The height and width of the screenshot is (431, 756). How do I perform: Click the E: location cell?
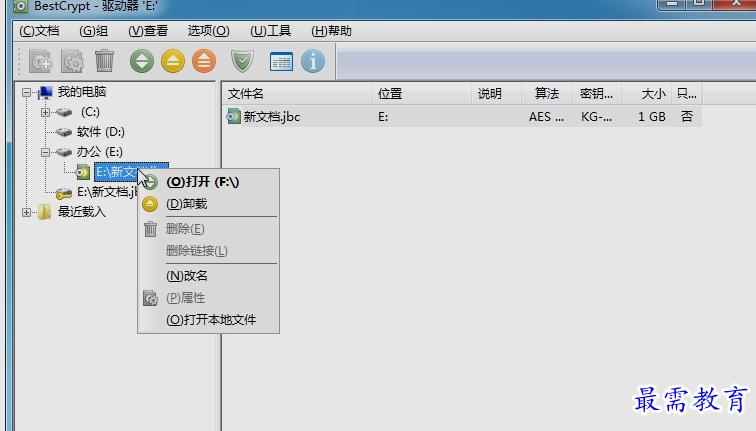coord(383,117)
